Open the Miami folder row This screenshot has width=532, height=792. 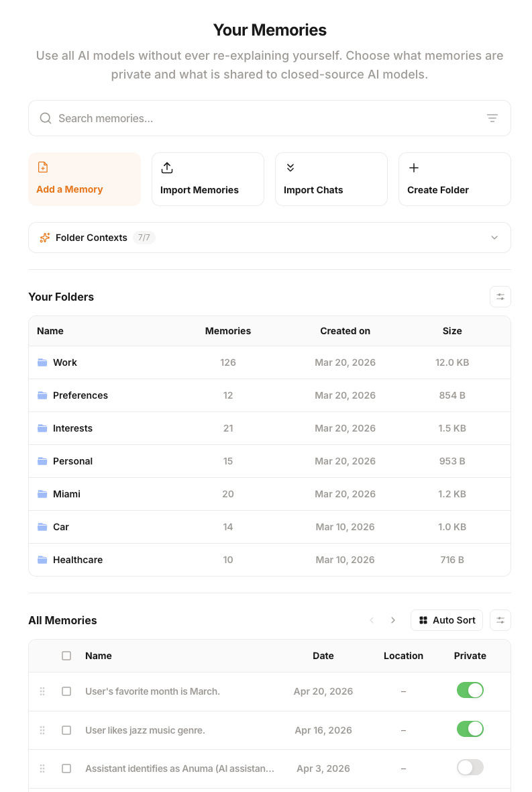click(x=67, y=494)
